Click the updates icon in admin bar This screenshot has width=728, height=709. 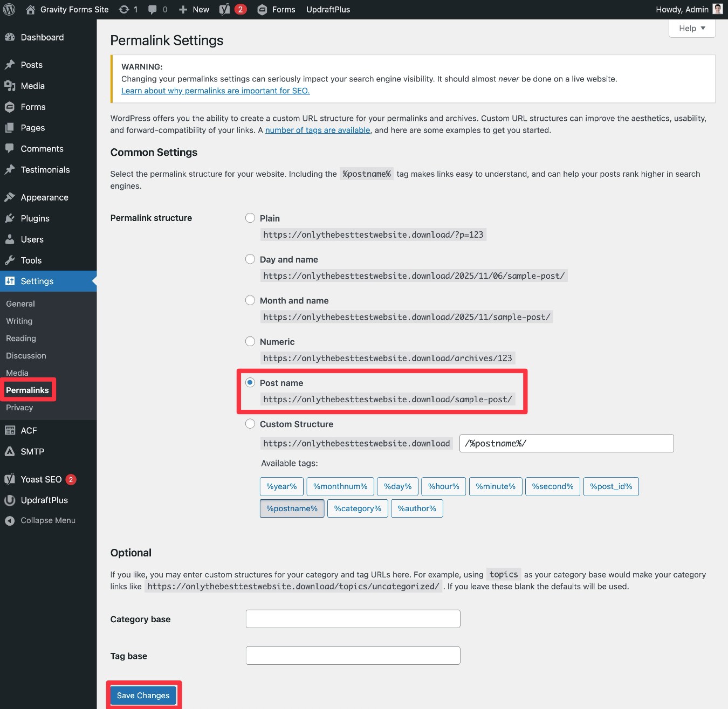tap(128, 9)
